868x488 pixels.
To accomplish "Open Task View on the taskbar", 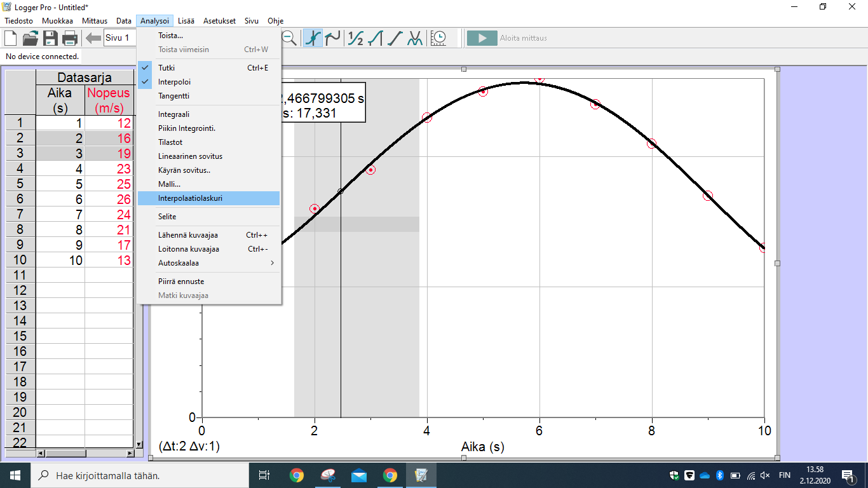I will [x=264, y=475].
